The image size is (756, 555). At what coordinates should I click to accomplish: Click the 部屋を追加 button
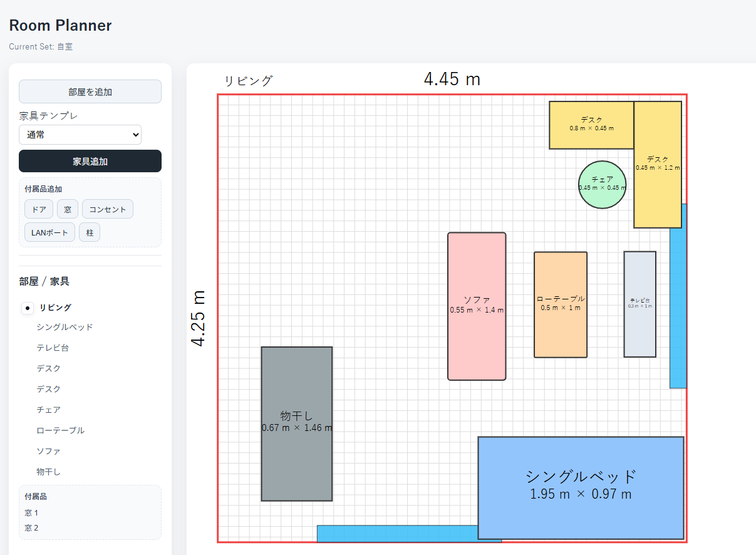(90, 91)
